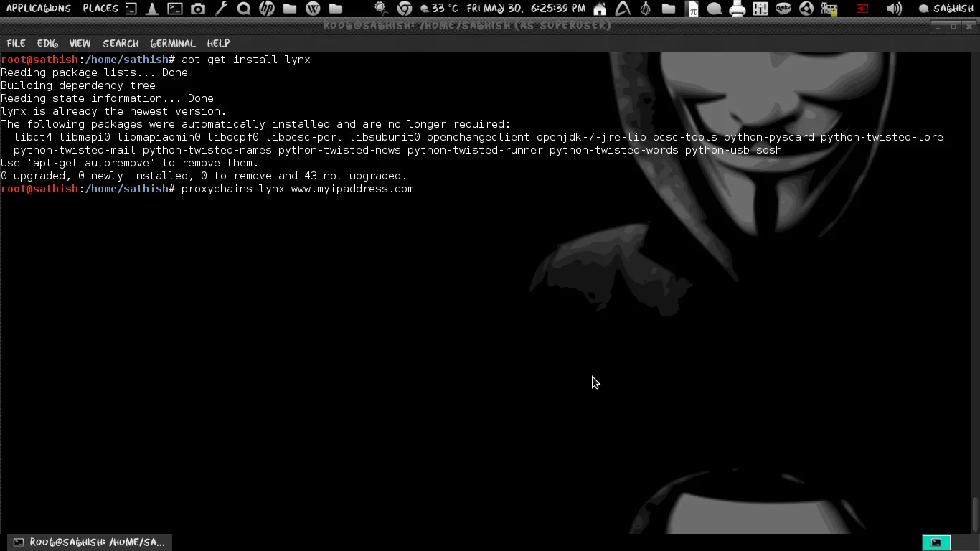Click the 'apt-get install lynx' command text

246,60
